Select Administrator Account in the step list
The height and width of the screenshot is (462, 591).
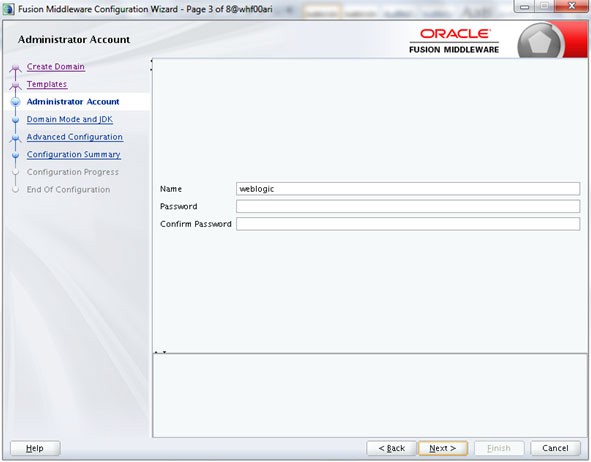tap(73, 102)
